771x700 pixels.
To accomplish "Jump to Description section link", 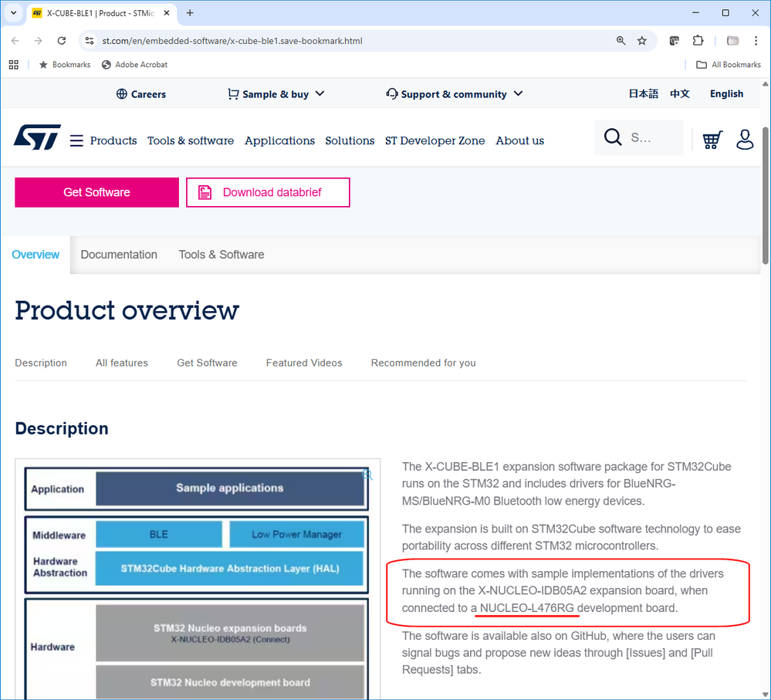I will 41,363.
